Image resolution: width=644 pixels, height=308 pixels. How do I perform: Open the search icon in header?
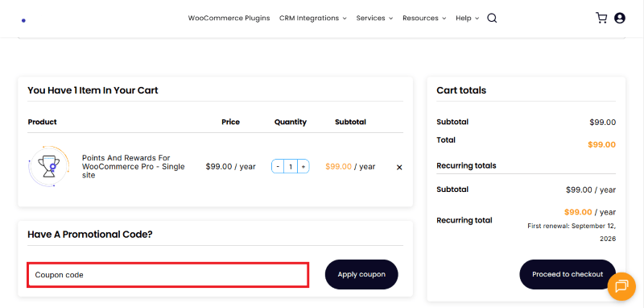click(492, 18)
